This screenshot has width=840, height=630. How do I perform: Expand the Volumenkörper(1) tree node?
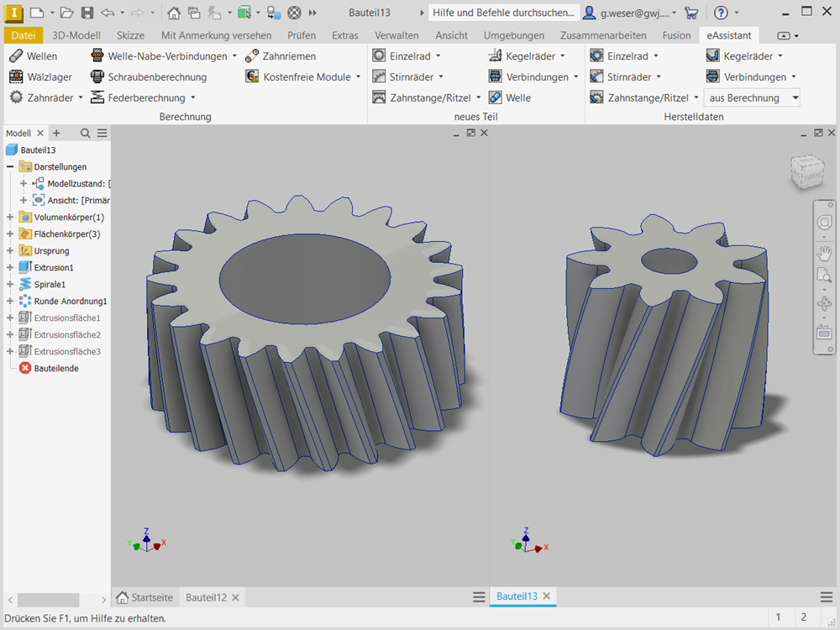point(10,218)
